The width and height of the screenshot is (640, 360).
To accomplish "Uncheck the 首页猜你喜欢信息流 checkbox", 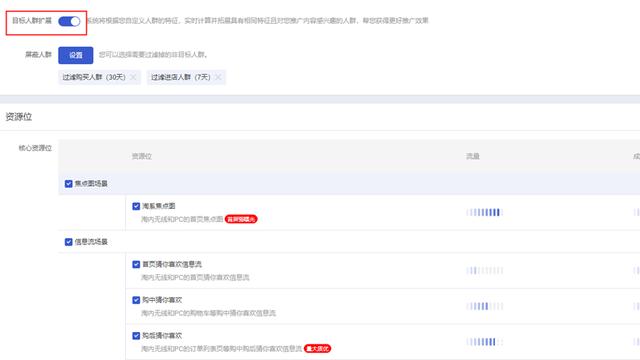I will coord(136,264).
